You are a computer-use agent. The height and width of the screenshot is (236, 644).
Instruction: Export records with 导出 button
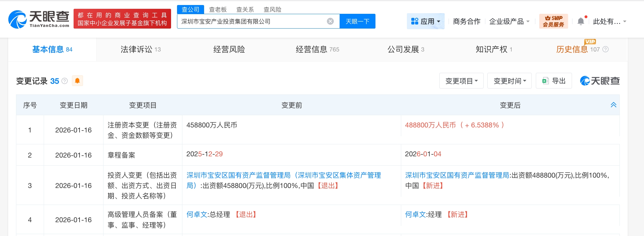tap(554, 81)
